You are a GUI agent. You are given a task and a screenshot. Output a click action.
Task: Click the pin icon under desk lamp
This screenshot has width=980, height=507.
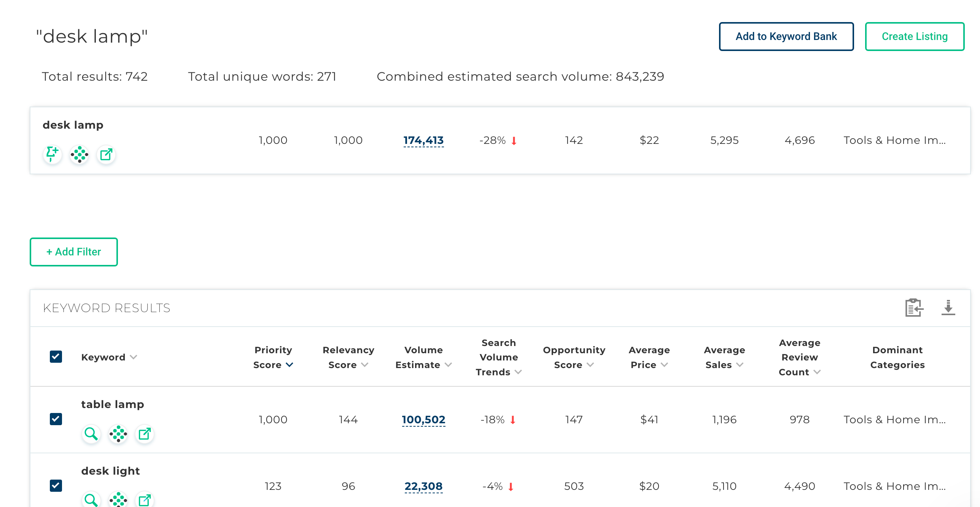(52, 154)
